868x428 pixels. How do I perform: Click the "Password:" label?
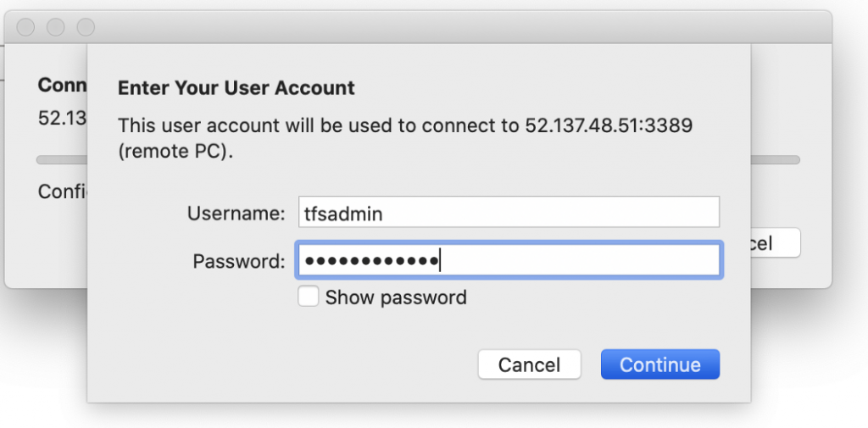(x=239, y=261)
